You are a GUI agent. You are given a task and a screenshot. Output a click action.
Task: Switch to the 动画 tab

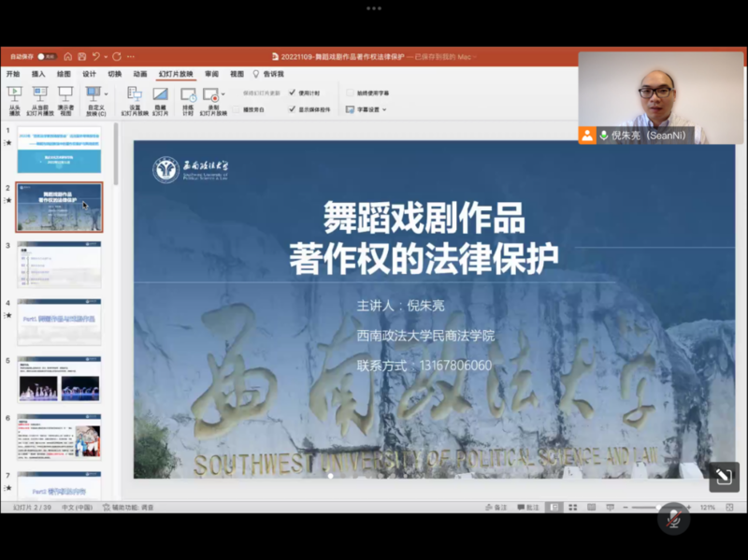click(x=139, y=74)
